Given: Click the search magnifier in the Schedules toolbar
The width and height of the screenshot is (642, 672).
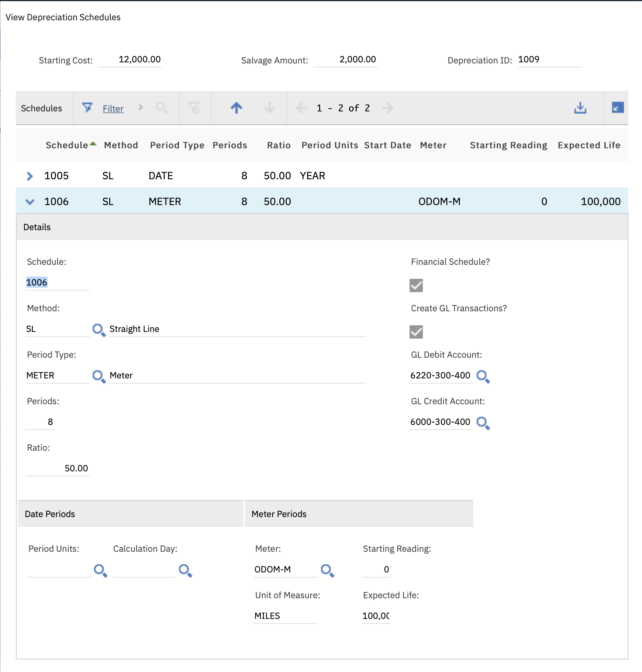Looking at the screenshot, I should (162, 108).
